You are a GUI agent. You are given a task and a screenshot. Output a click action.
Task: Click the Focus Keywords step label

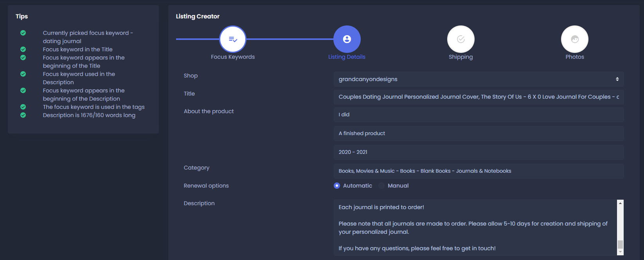click(233, 57)
